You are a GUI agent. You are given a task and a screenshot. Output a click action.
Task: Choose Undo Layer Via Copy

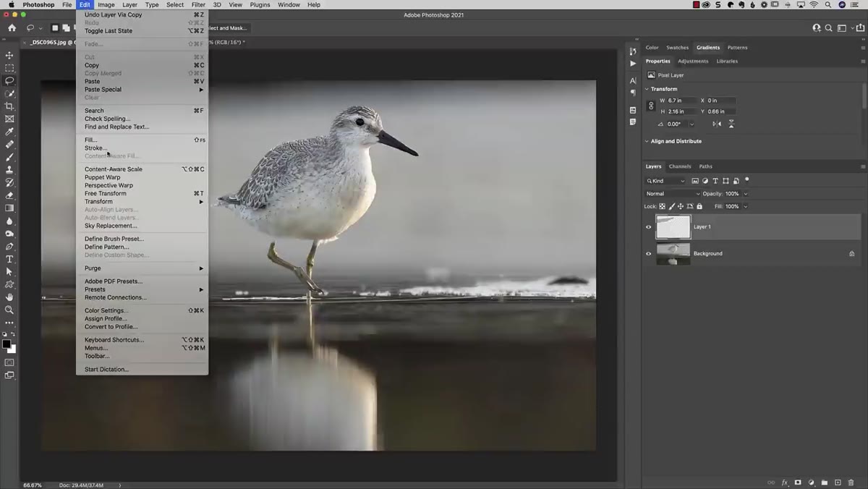[113, 14]
